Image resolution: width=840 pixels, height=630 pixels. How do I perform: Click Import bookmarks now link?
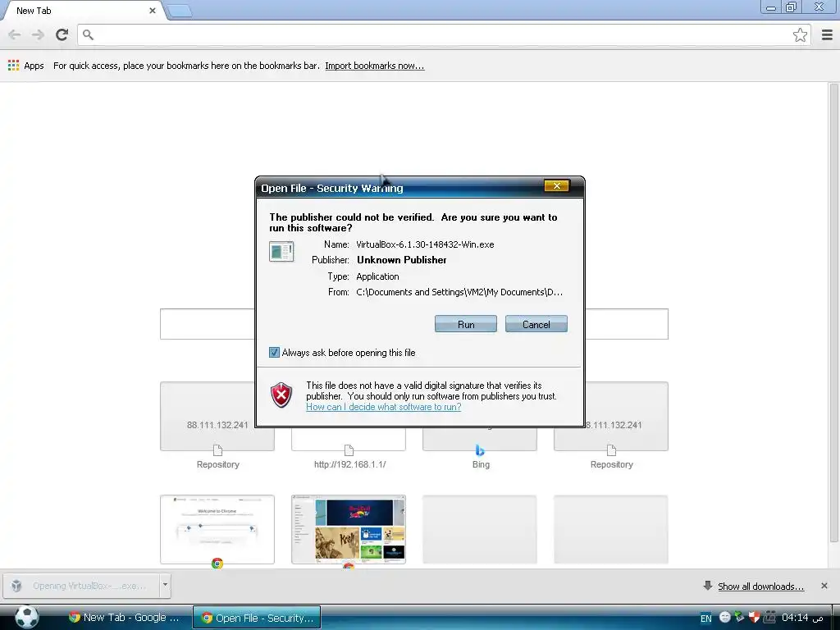(374, 66)
